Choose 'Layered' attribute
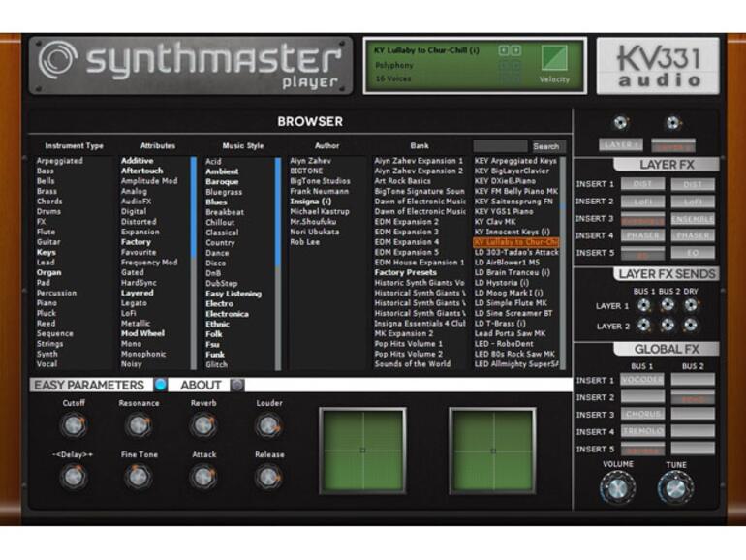Viewport: 746px width, 560px height. (137, 294)
